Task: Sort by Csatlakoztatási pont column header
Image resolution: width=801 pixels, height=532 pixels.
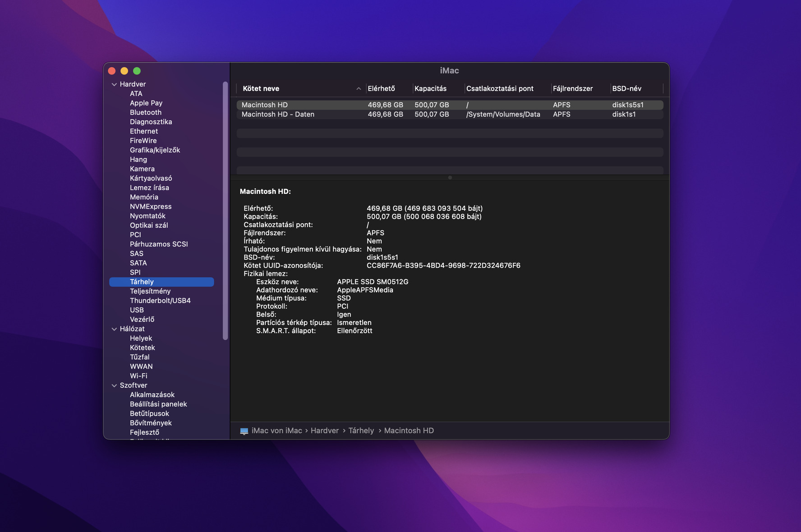Action: pos(500,89)
